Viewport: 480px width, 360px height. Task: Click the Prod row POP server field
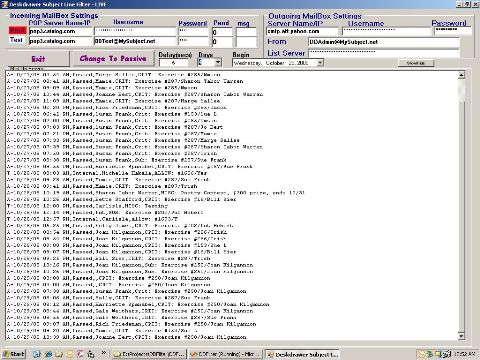click(x=60, y=31)
